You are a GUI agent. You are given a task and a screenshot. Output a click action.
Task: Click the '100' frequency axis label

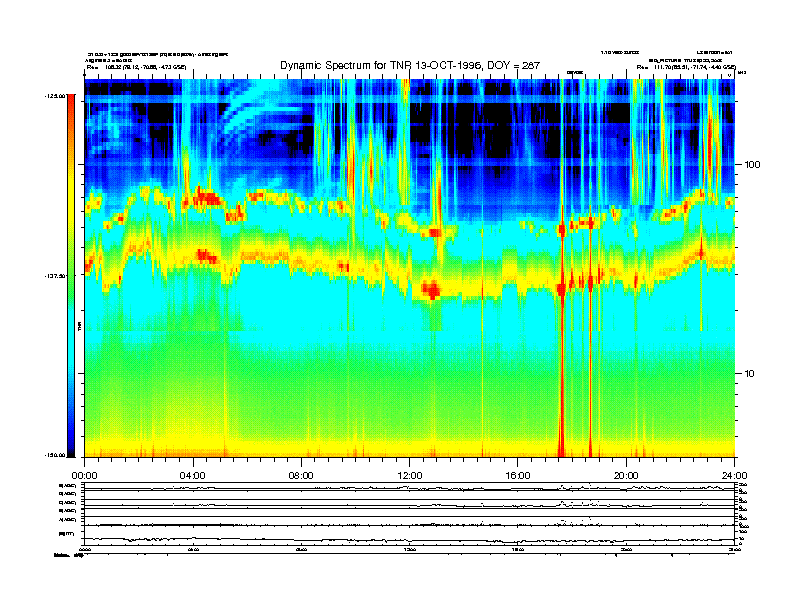(x=753, y=165)
